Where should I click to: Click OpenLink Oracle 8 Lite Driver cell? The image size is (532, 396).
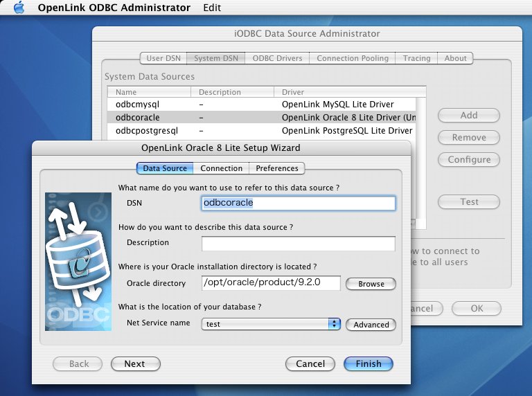coord(348,117)
